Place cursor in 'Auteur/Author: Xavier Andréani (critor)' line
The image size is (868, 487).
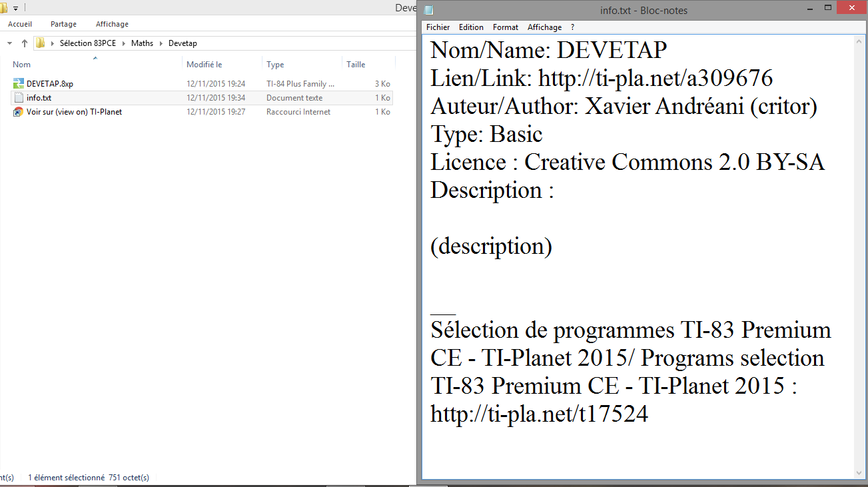[x=624, y=106]
